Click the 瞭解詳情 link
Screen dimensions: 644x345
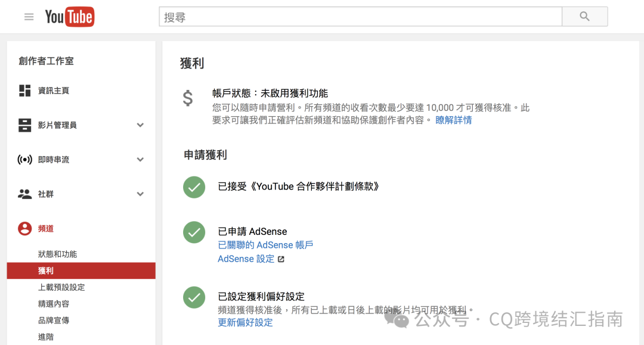pos(453,120)
